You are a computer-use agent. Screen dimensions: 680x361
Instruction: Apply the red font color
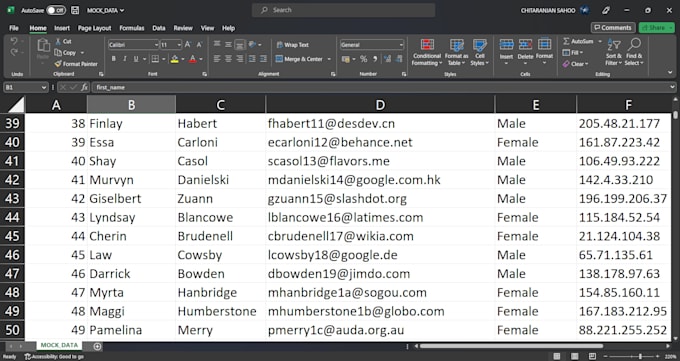click(x=193, y=59)
